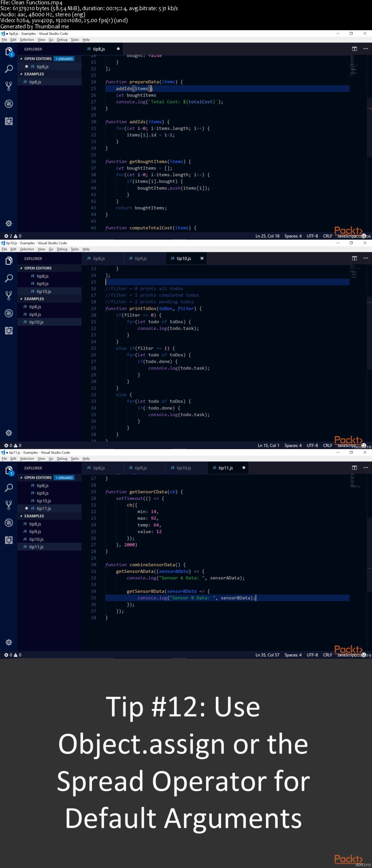Click Manage gear in tip8.js window

9,223
